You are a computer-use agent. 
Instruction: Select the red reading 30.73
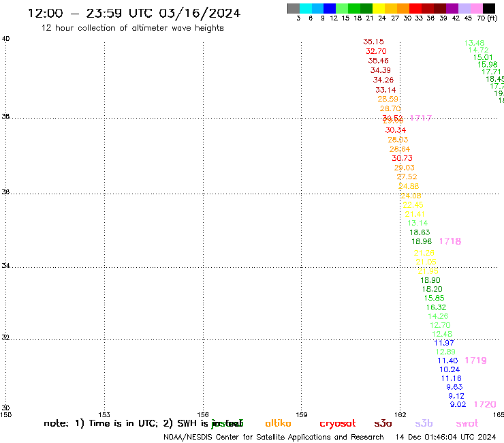402,158
